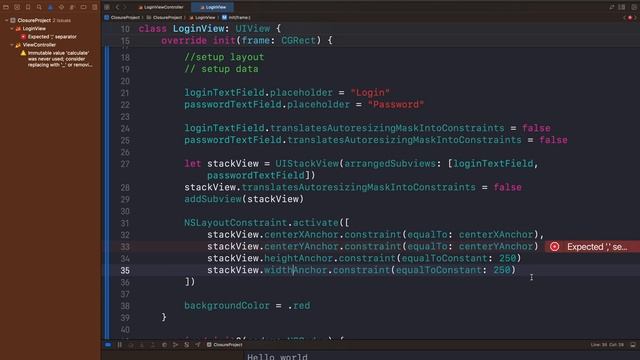Viewport: 640px width, 360px height.
Task: Click Simulate Location arrow icon
Action: click(198, 345)
